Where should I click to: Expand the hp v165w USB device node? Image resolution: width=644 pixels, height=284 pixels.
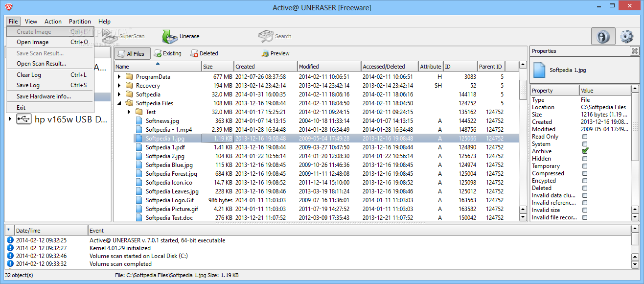click(10, 119)
